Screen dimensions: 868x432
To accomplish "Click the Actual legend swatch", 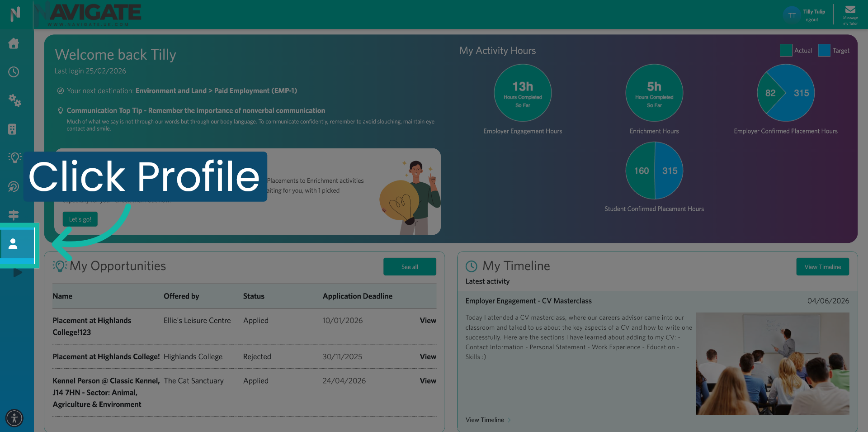I will click(x=785, y=50).
